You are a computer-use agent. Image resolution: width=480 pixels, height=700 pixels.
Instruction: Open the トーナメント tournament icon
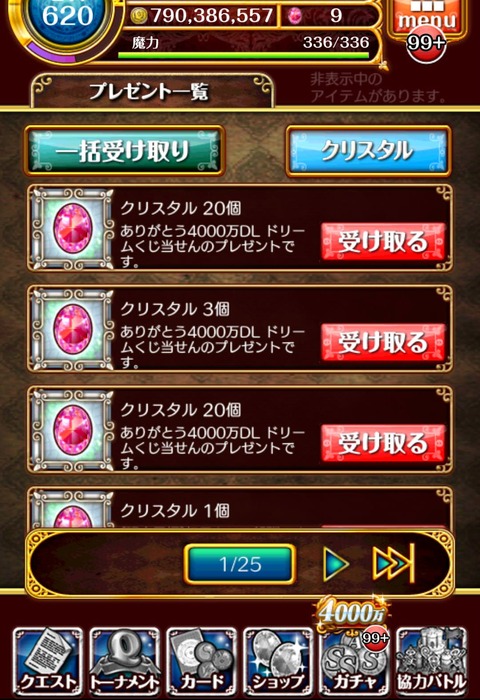click(x=125, y=661)
